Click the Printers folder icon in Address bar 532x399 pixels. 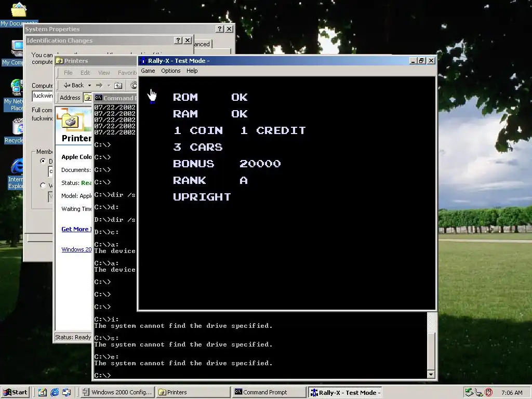tap(87, 98)
